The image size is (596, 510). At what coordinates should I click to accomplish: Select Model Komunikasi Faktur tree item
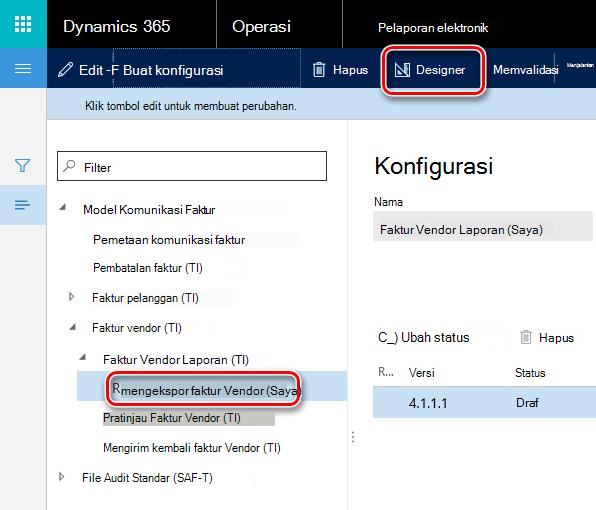149,210
